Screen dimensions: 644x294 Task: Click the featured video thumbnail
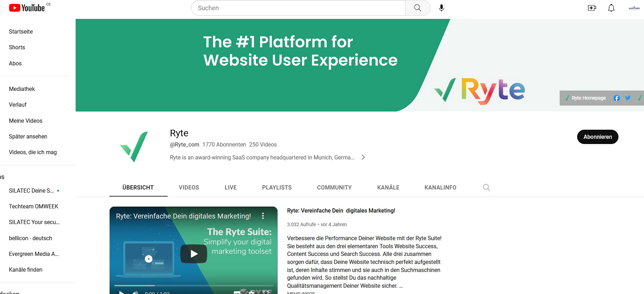[x=194, y=250]
